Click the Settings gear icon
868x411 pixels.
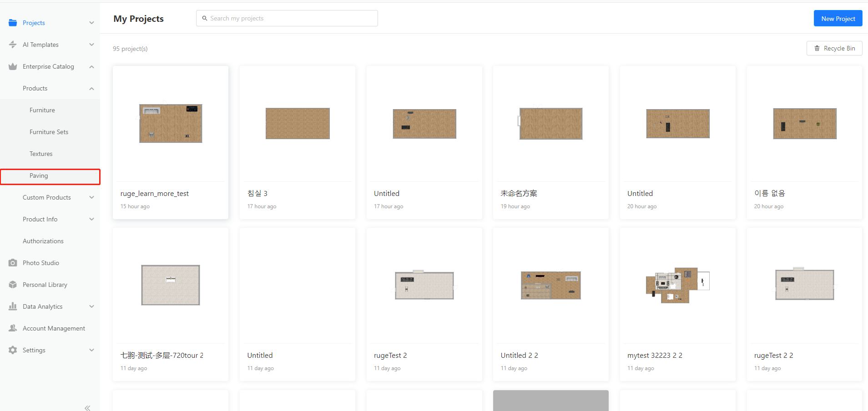pos(13,350)
